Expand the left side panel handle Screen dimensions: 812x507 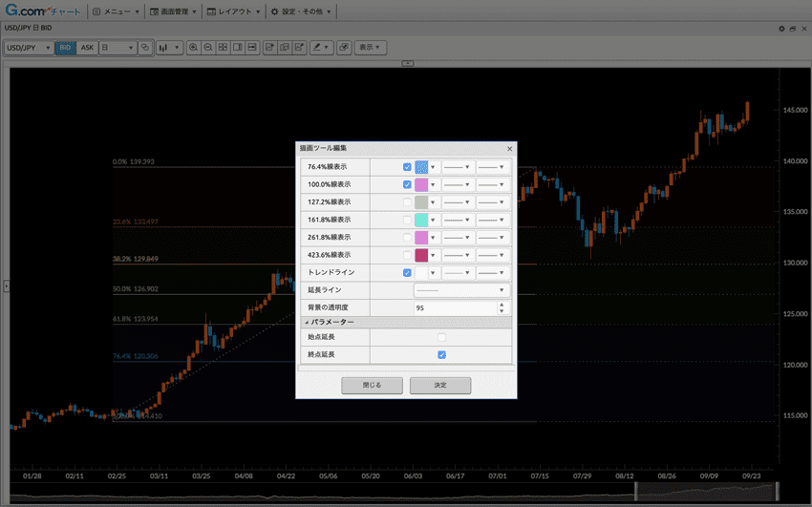7,285
